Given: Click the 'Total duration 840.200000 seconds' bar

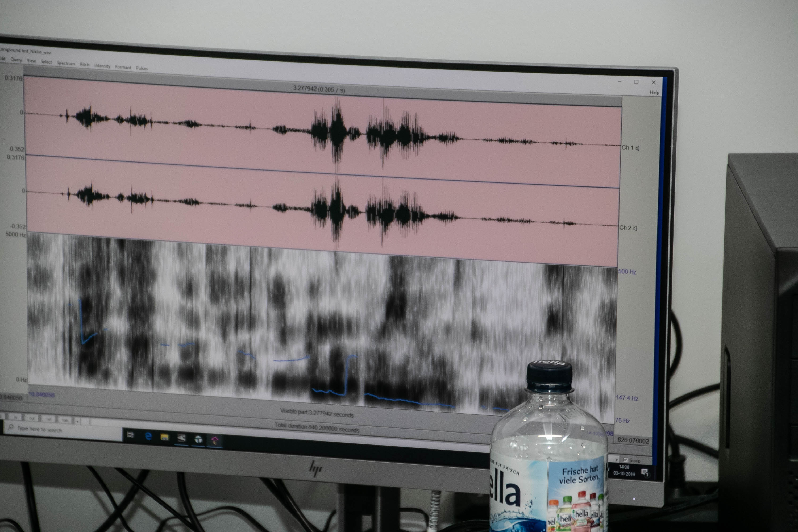Looking at the screenshot, I should 317,427.
